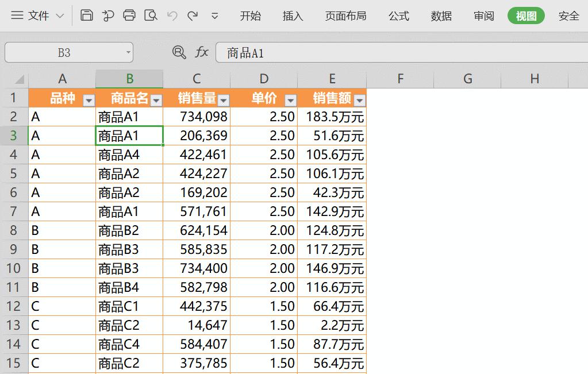This screenshot has height=374, width=588.
Task: Click the Redo icon
Action: 193,15
